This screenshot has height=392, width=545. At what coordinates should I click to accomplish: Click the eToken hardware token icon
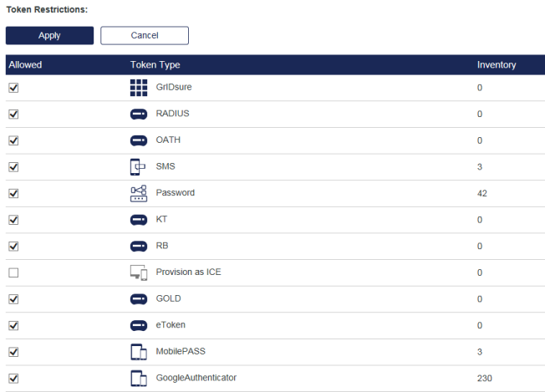coord(139,325)
